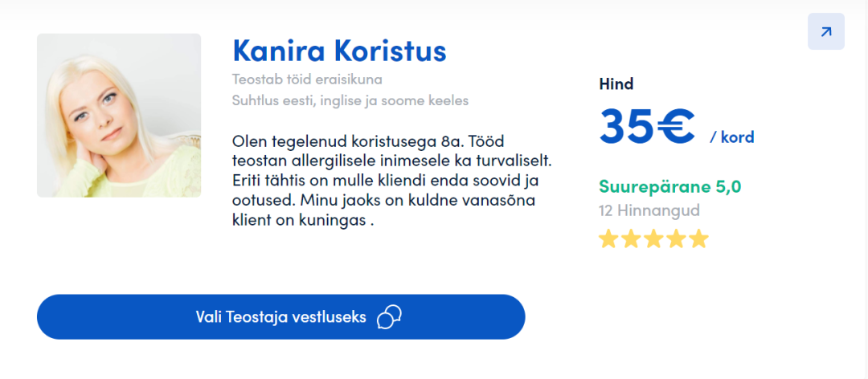This screenshot has width=868, height=379.
Task: Click the first yellow rating star
Action: (608, 238)
